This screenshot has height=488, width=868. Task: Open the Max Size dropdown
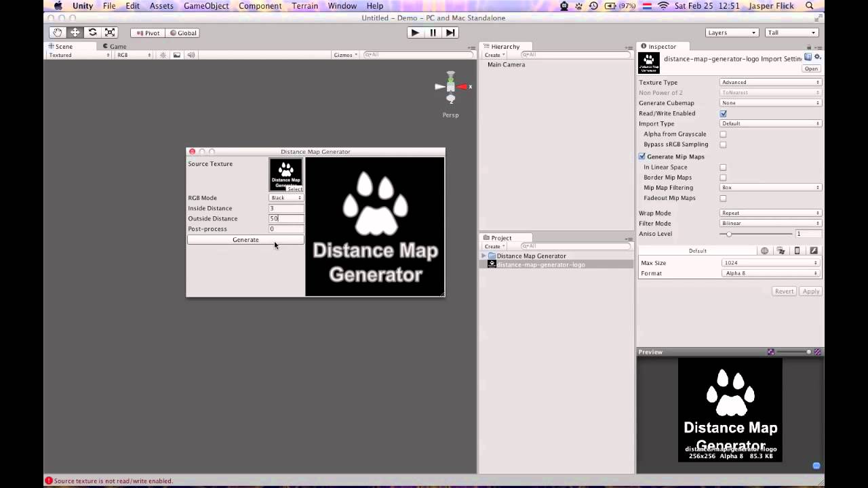coord(770,263)
